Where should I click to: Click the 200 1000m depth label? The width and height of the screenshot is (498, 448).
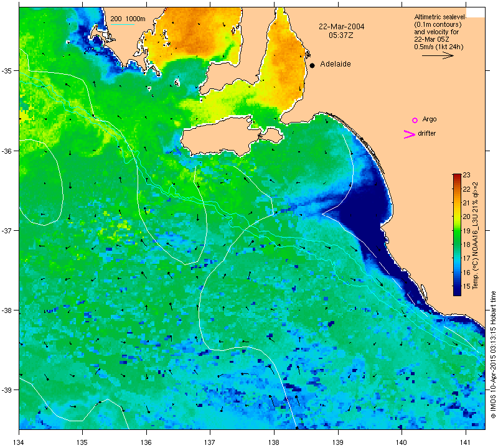coord(128,19)
